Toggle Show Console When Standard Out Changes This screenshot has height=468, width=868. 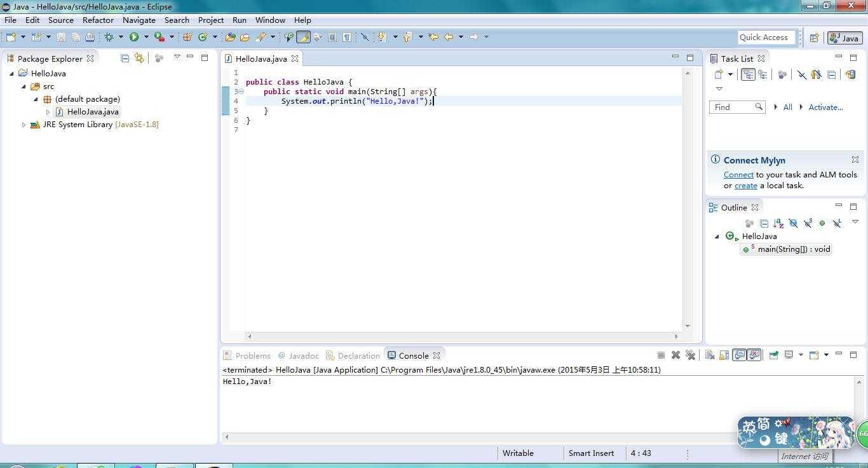[740, 355]
